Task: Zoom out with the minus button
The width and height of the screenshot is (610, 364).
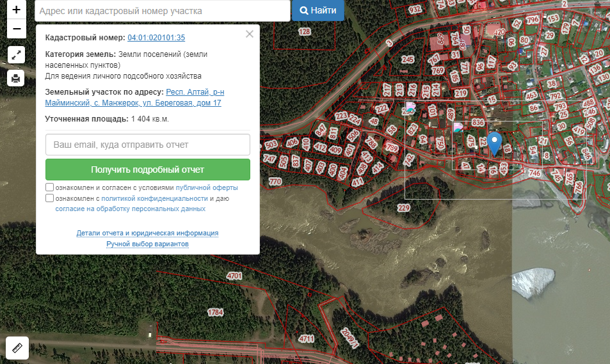Action: click(x=17, y=28)
